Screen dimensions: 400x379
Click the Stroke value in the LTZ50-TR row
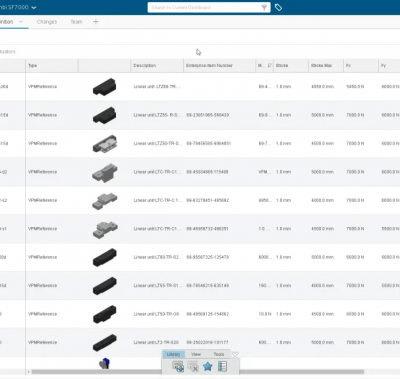[x=283, y=144]
